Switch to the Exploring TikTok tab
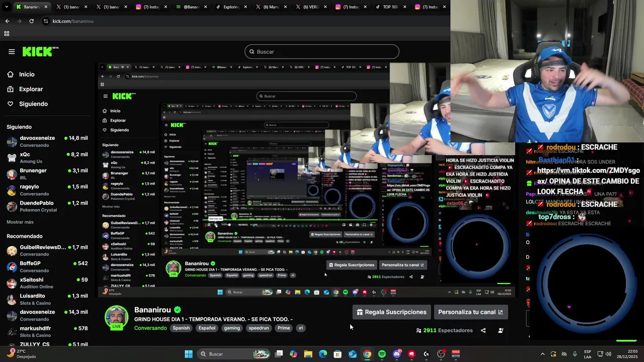The image size is (644, 362). (x=230, y=7)
